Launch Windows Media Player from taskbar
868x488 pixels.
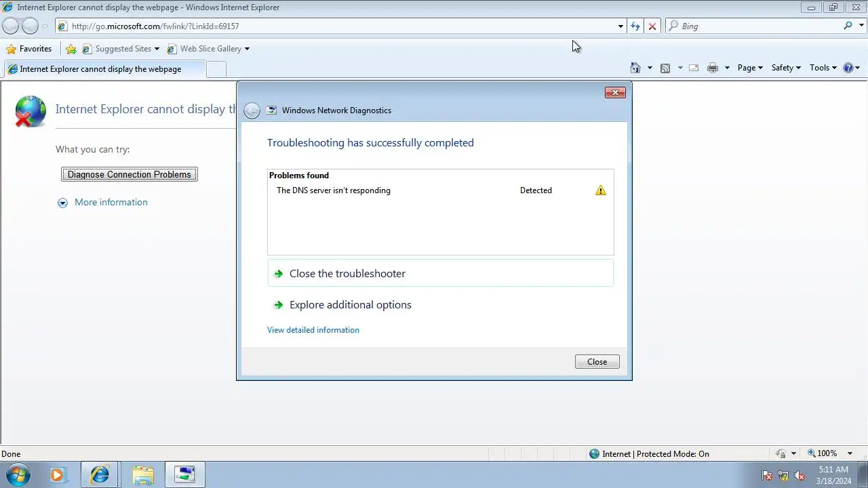point(58,475)
